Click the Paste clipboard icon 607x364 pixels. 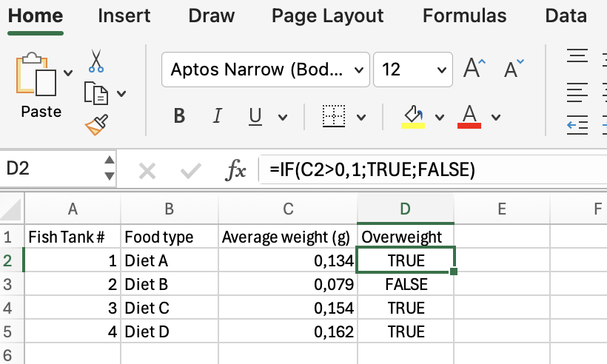pyautogui.click(x=36, y=74)
